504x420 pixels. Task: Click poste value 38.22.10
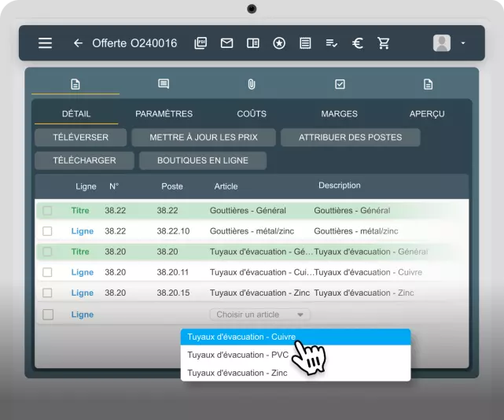click(173, 231)
